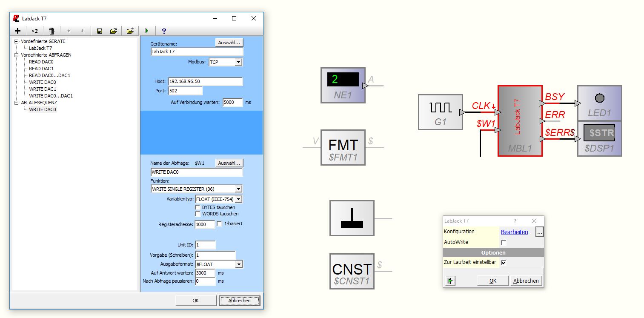Screen dimensions: 644x318
Task: Toggle BYTES tauschen checkbox
Action: pyautogui.click(x=197, y=207)
